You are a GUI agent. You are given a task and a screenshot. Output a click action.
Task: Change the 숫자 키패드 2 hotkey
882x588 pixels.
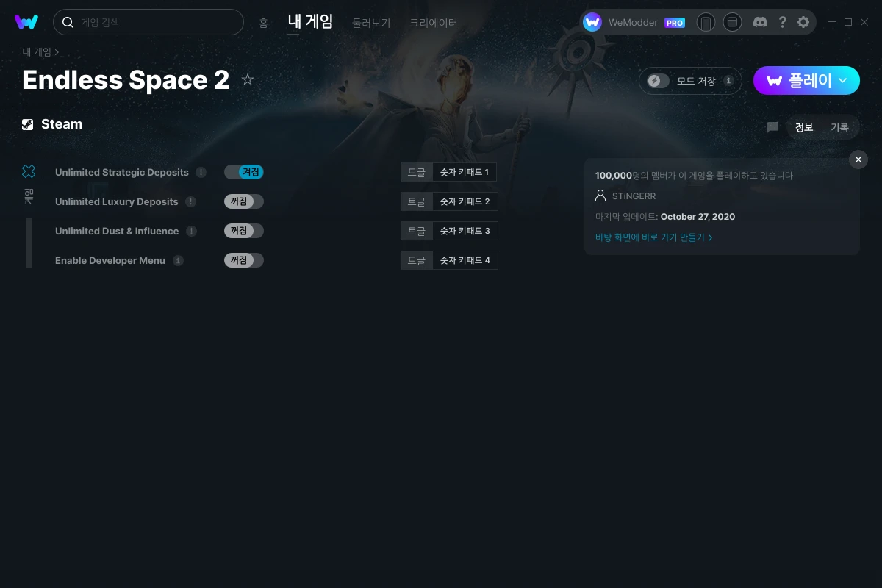(465, 201)
